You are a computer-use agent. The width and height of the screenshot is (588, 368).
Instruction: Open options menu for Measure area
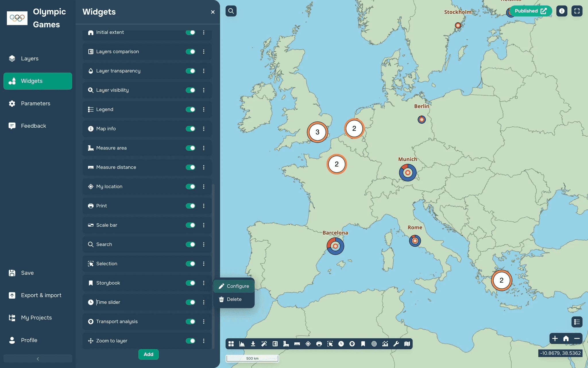tap(204, 148)
